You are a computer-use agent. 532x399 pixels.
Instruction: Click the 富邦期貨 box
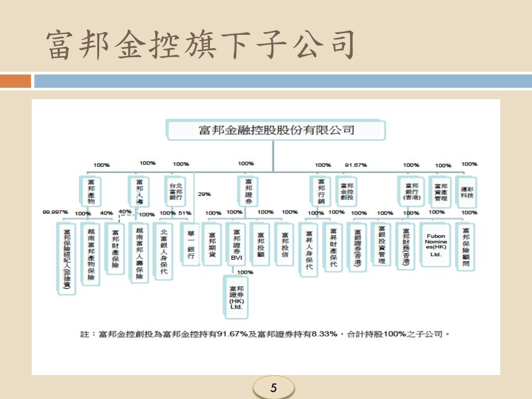212,244
